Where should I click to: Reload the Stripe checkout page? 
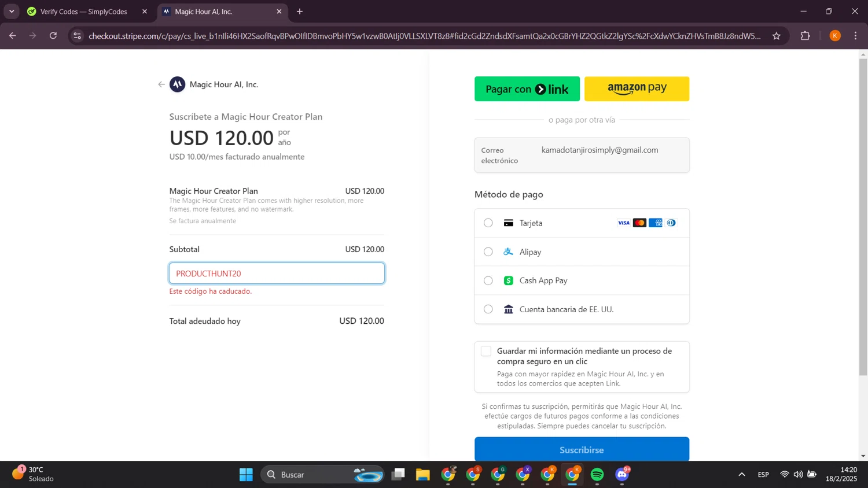53,36
